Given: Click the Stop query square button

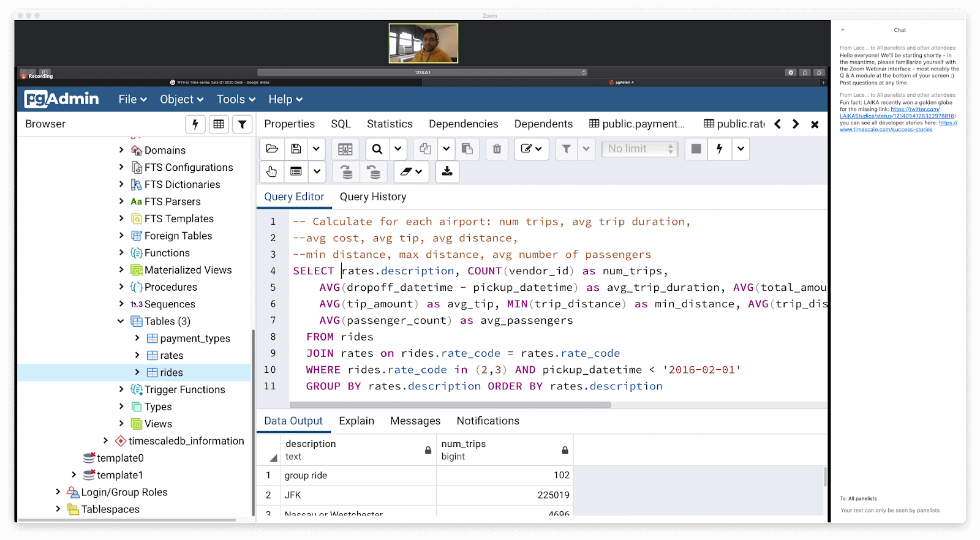Looking at the screenshot, I should [696, 149].
